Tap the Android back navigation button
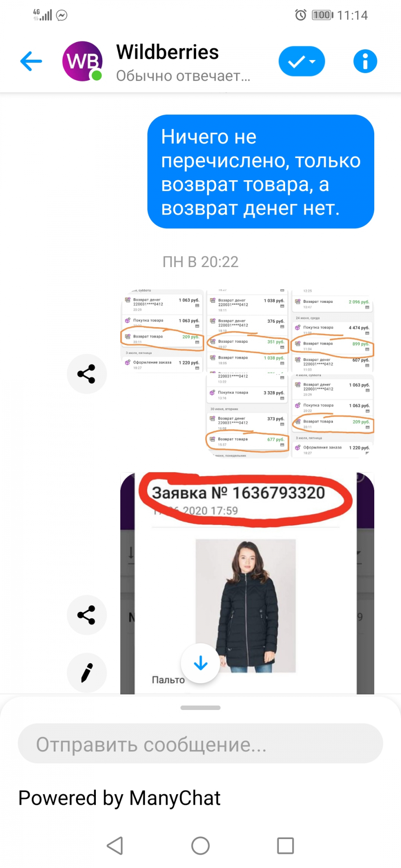The height and width of the screenshot is (868, 401). click(x=115, y=845)
